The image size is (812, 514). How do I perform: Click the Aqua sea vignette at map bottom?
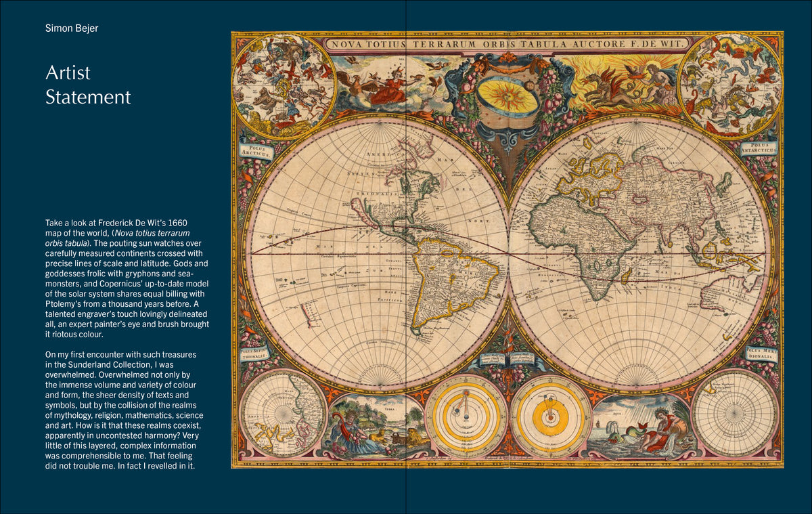640,427
